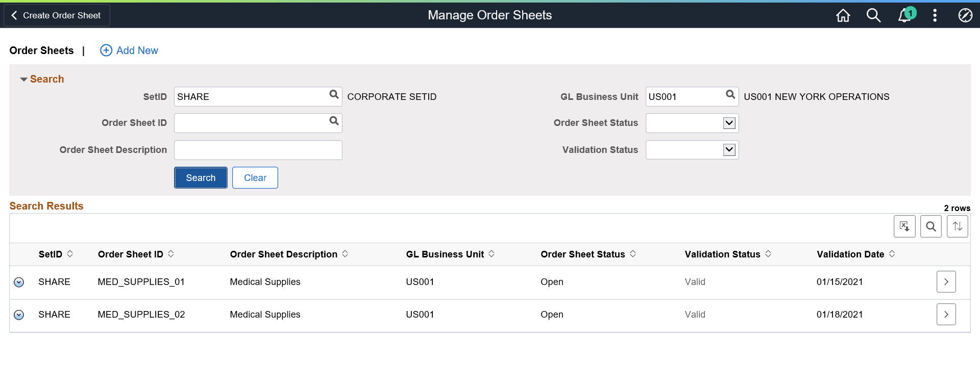
Task: Open the Actions three-dot menu
Action: tap(935, 15)
